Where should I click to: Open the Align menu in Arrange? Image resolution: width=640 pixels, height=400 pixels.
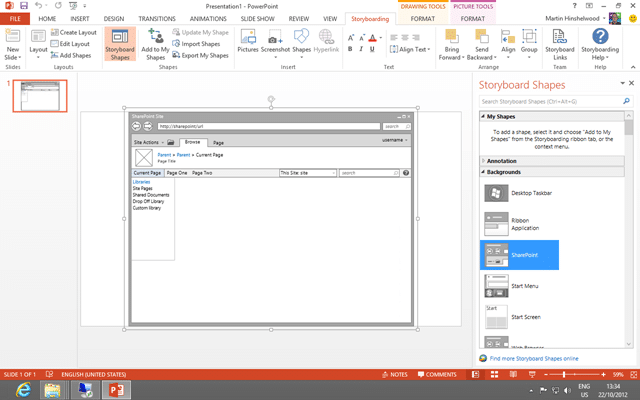coord(508,44)
